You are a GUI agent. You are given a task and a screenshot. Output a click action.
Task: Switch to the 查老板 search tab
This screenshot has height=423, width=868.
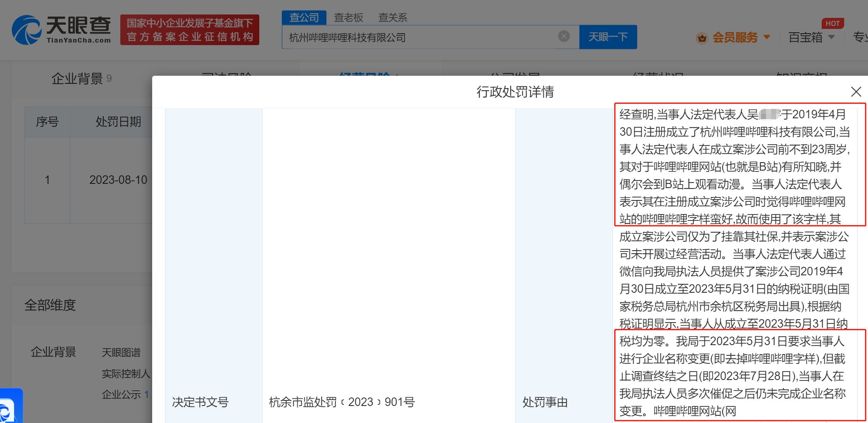click(349, 17)
